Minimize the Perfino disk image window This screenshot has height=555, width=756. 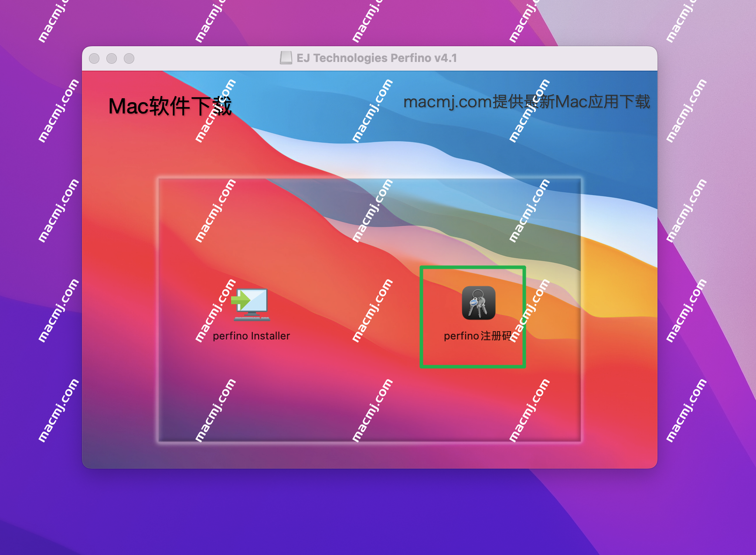[112, 58]
